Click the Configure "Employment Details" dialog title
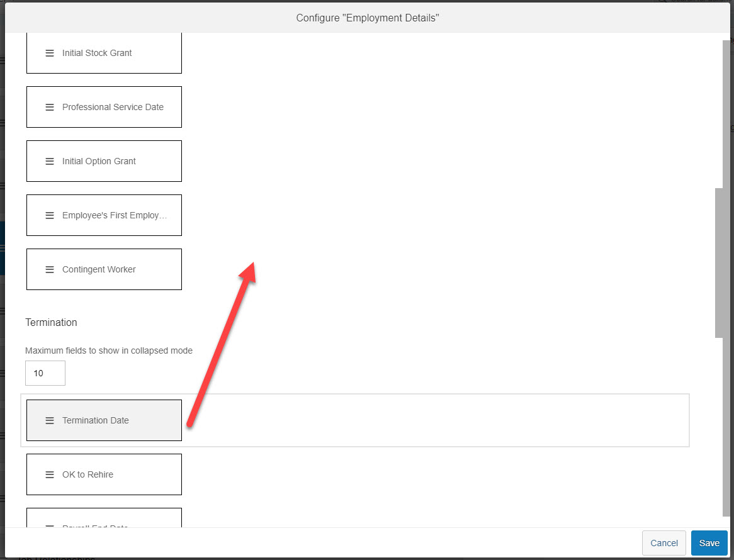Screen dimensions: 734x560 click(368, 18)
